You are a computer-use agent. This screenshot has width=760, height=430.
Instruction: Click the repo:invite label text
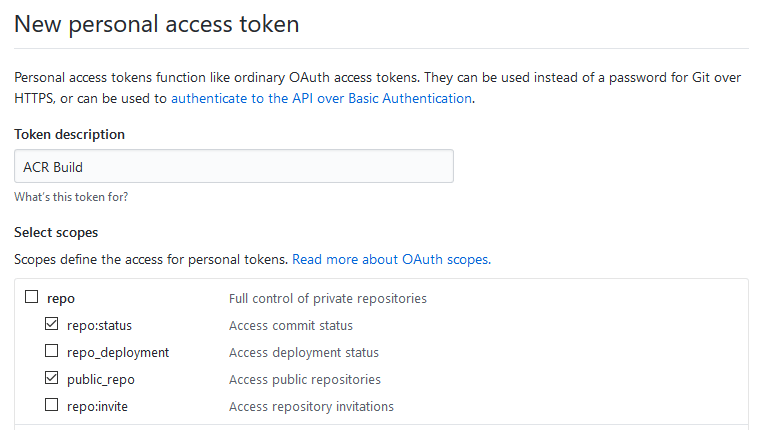coord(97,406)
